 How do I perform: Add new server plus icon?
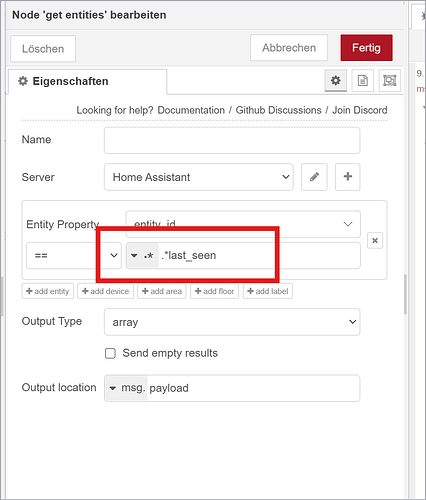(x=348, y=177)
